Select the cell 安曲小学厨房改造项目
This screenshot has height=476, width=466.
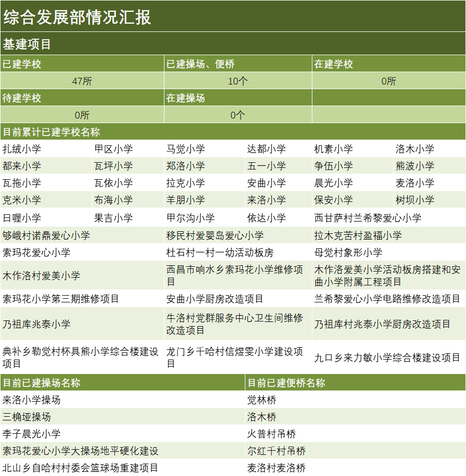point(238,298)
